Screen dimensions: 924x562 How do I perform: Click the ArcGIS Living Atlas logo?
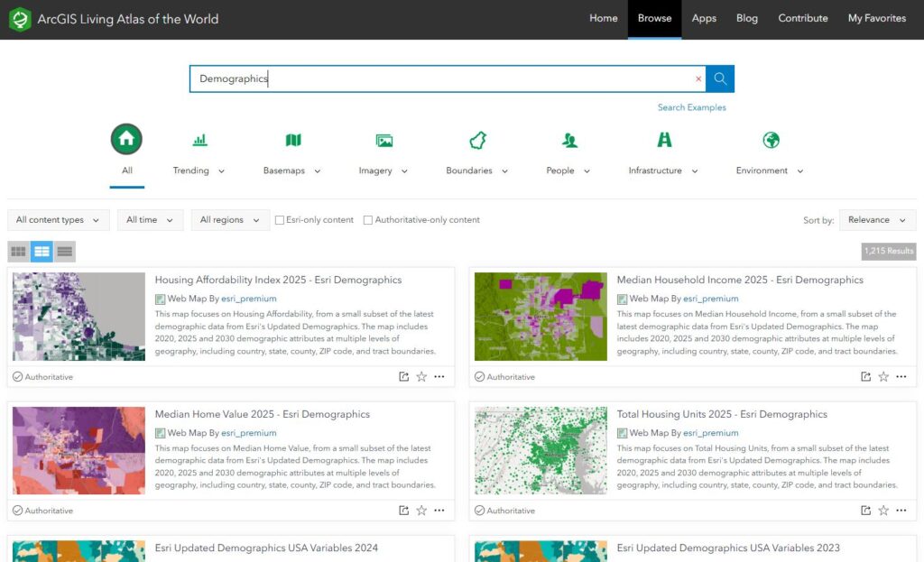click(x=20, y=19)
